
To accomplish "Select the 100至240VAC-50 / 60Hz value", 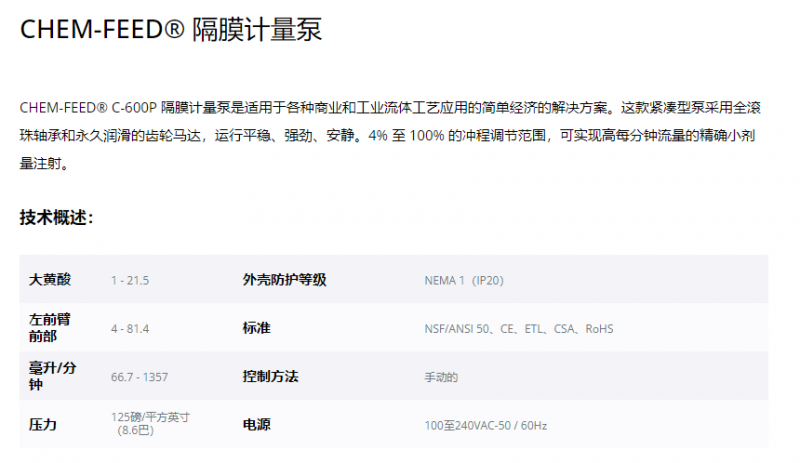I will click(x=485, y=426).
